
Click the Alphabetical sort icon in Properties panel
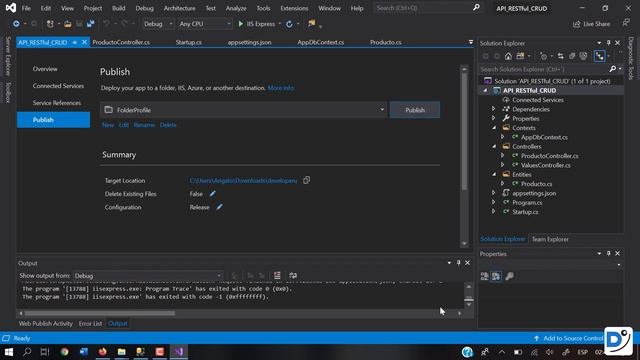coord(496,276)
